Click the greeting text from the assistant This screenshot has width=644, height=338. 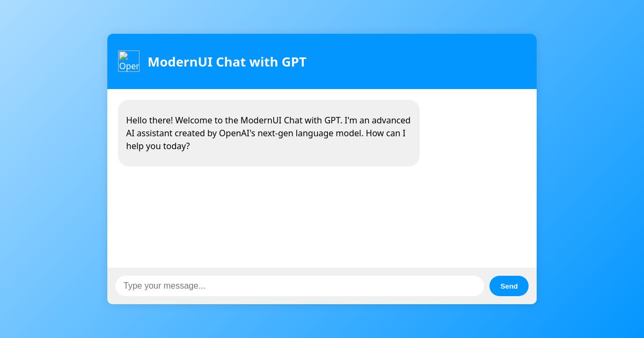click(x=268, y=133)
